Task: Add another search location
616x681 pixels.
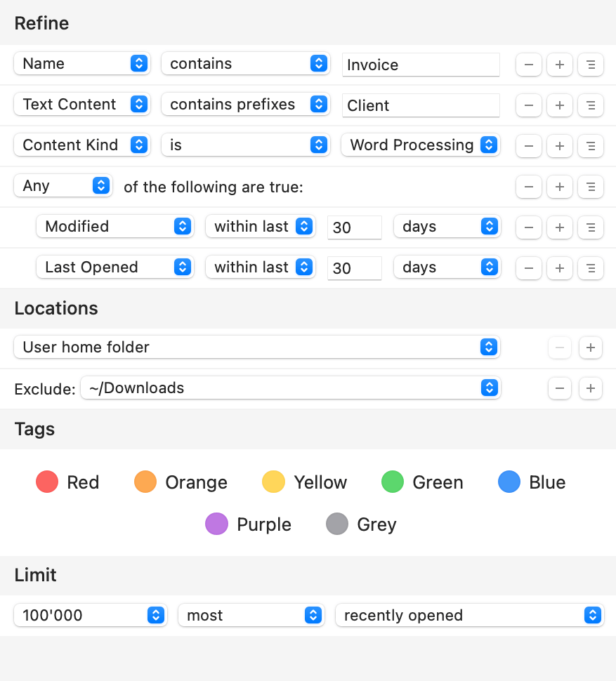Action: click(590, 348)
